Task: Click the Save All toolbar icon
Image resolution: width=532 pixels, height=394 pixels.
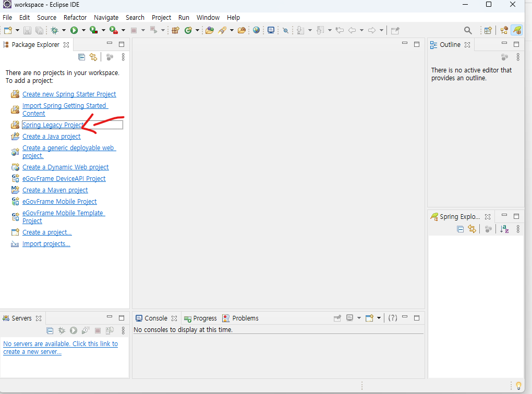Action: (39, 31)
